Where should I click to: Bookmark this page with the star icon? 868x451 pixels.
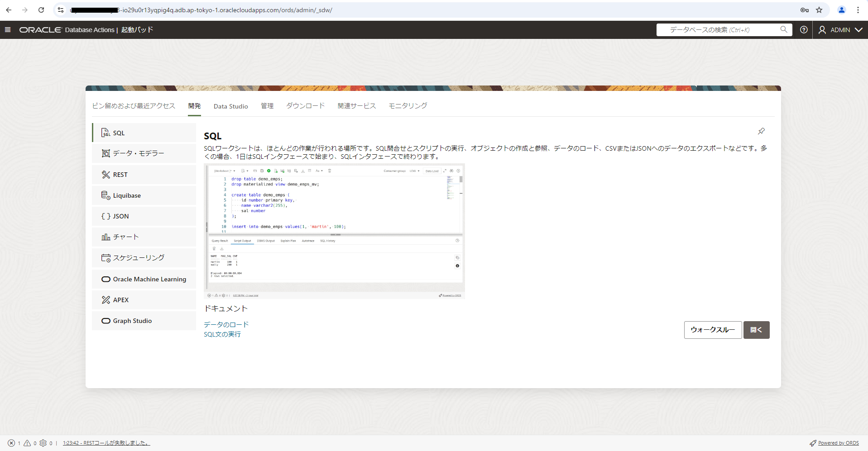click(819, 10)
